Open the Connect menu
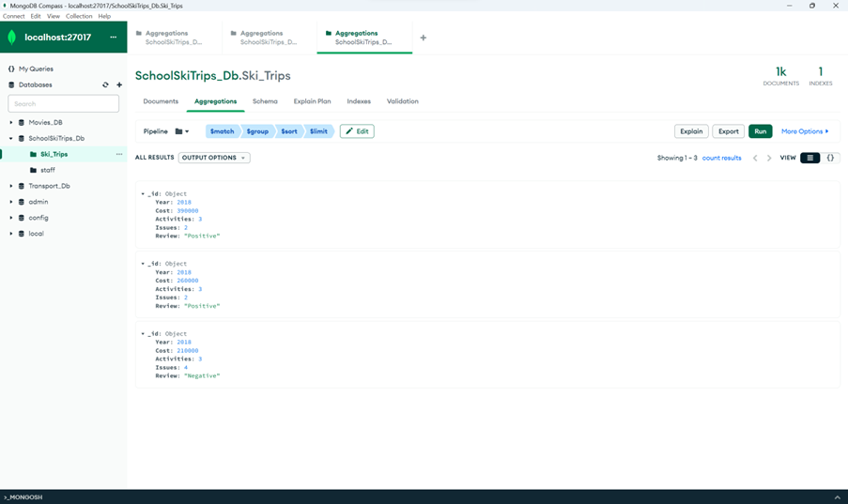This screenshot has height=504, width=848. [x=13, y=16]
